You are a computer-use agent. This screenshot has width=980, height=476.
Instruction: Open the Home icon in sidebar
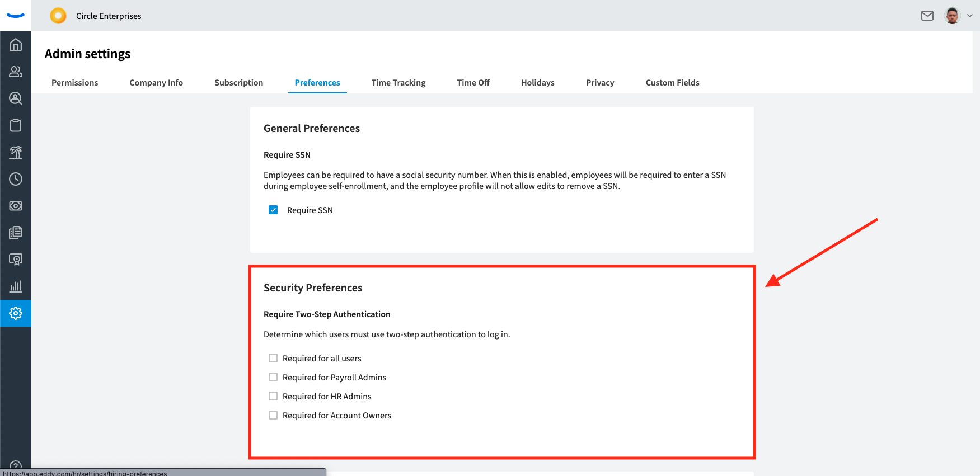tap(16, 45)
